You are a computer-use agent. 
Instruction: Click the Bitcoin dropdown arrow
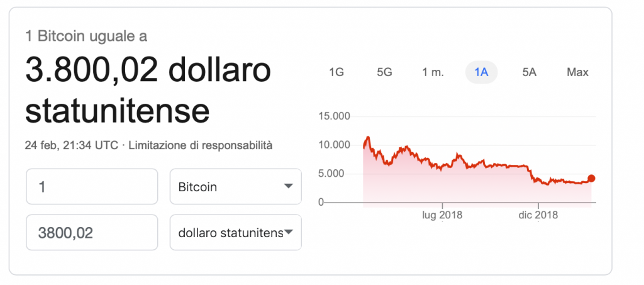[x=288, y=186]
